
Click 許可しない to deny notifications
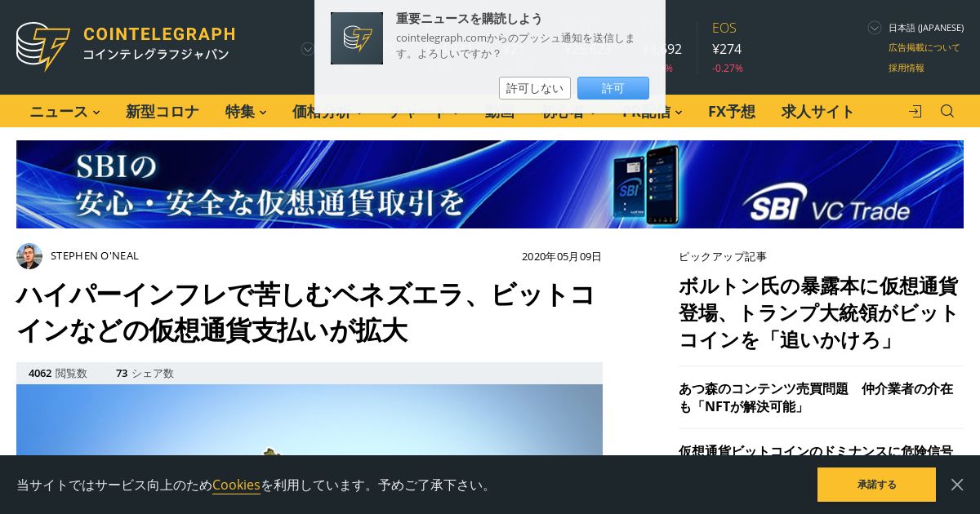(x=535, y=88)
